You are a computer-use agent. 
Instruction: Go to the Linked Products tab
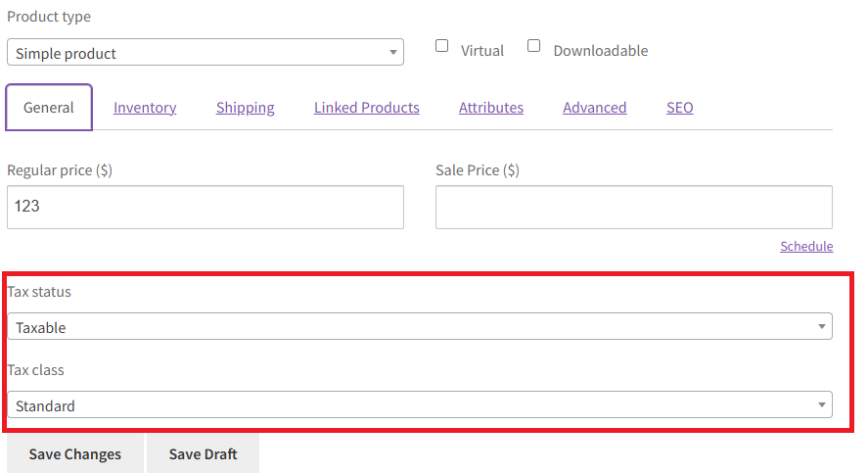(x=366, y=108)
